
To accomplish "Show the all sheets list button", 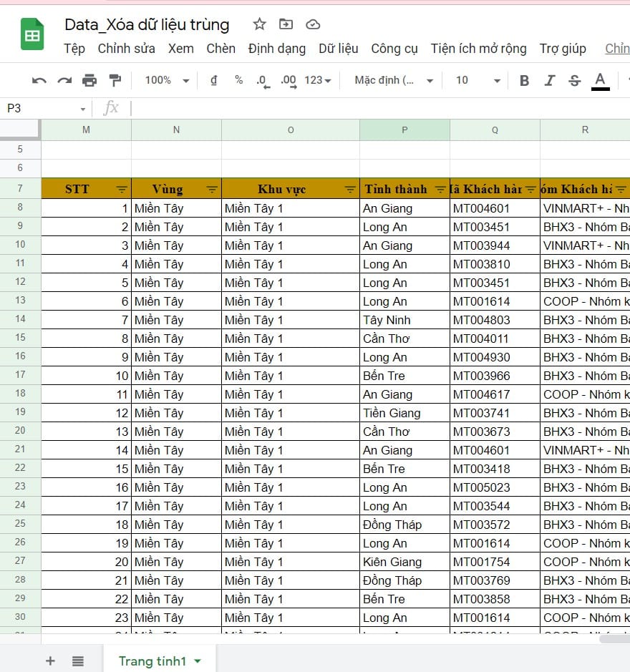I will point(78,661).
